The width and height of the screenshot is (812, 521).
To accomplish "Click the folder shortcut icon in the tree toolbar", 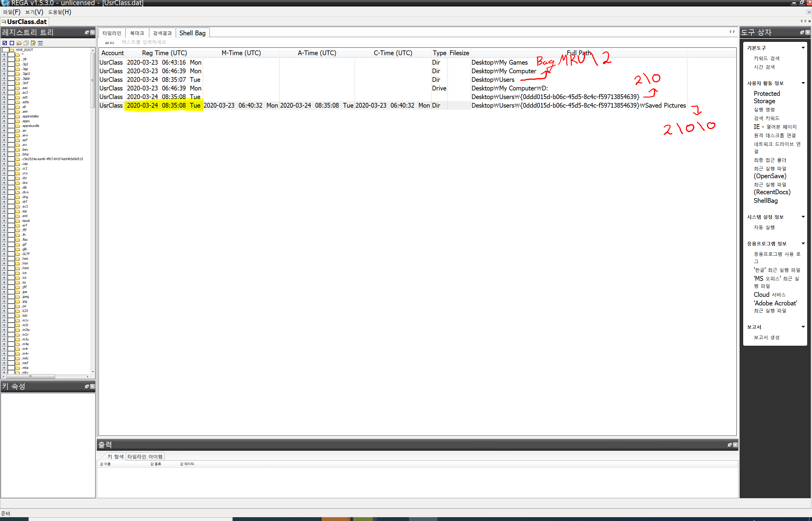I will coord(19,43).
